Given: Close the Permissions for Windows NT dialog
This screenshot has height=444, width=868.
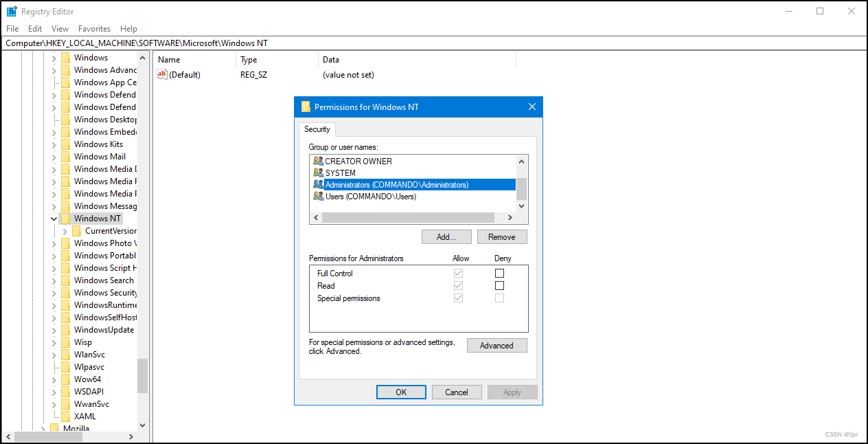Looking at the screenshot, I should [532, 107].
